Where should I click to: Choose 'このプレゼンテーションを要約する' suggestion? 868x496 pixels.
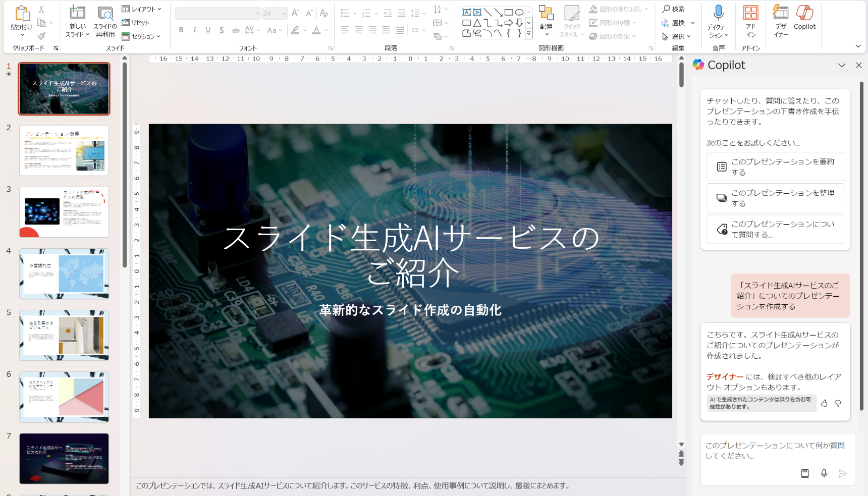pyautogui.click(x=775, y=167)
